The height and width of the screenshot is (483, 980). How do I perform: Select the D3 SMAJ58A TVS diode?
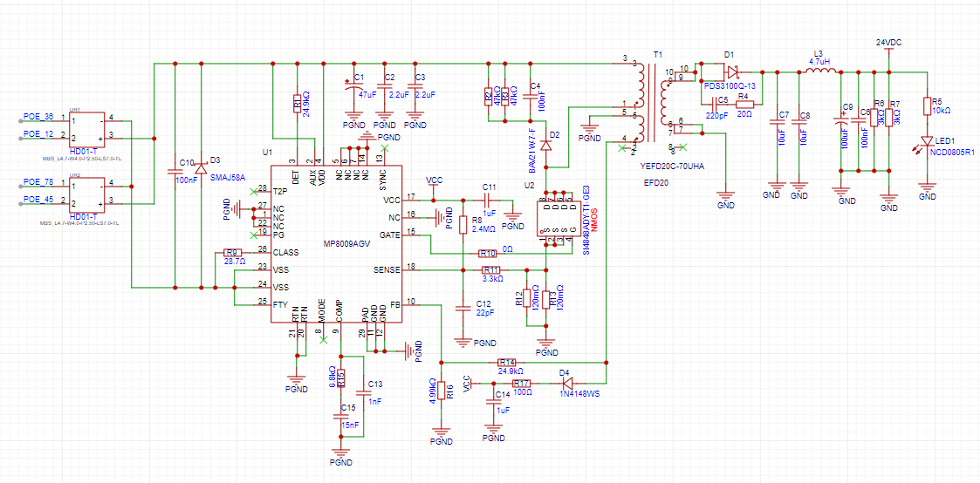click(202, 167)
